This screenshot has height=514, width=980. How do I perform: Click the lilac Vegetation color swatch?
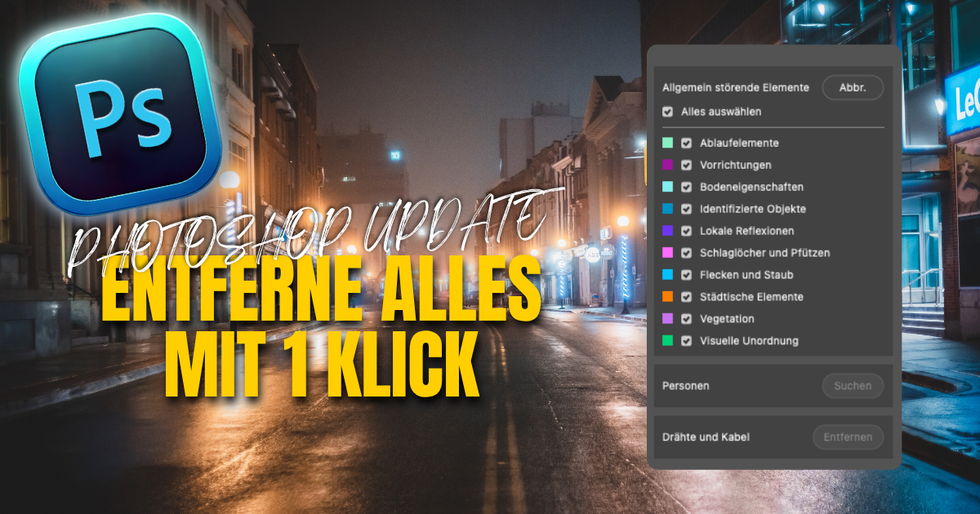point(668,319)
